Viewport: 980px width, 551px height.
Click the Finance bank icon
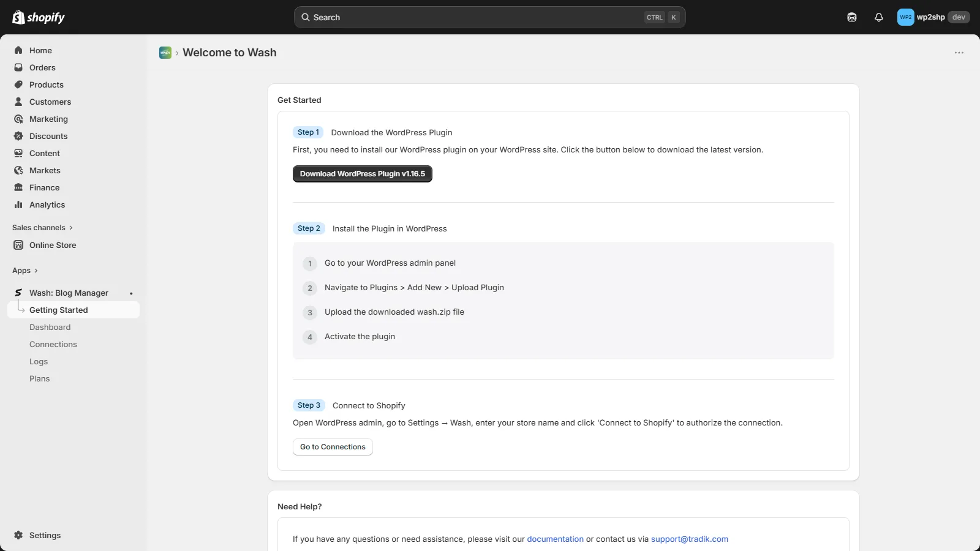click(x=18, y=187)
